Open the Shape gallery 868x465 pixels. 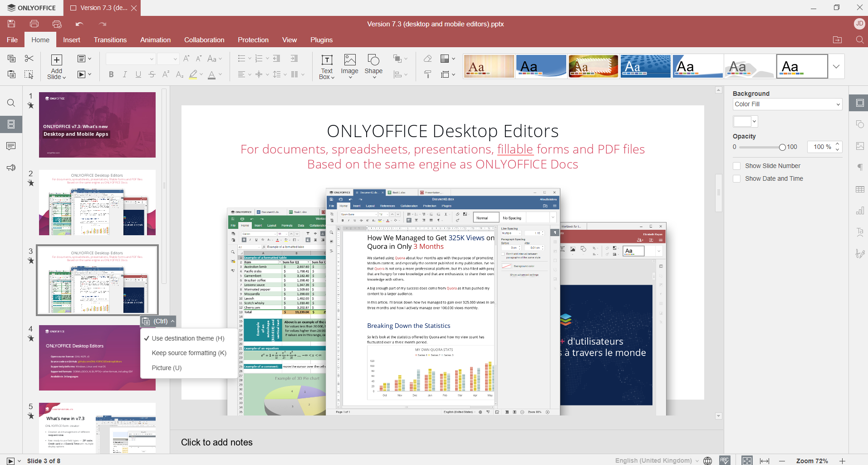click(373, 66)
